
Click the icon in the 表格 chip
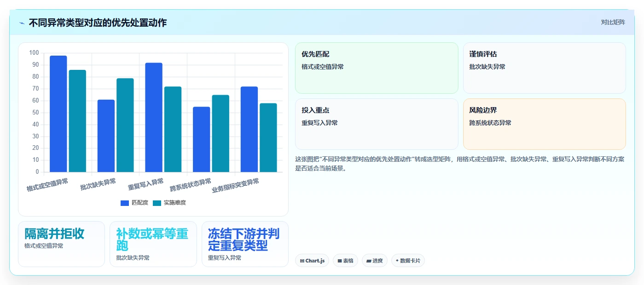[340, 261]
